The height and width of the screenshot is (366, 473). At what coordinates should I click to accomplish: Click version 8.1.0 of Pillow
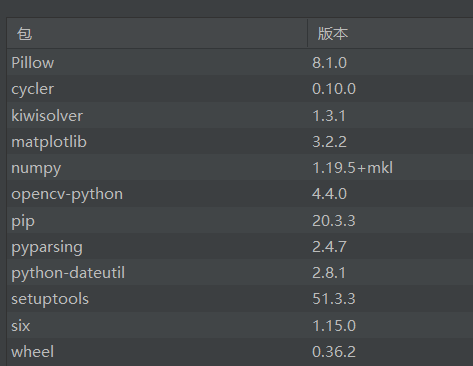(329, 63)
